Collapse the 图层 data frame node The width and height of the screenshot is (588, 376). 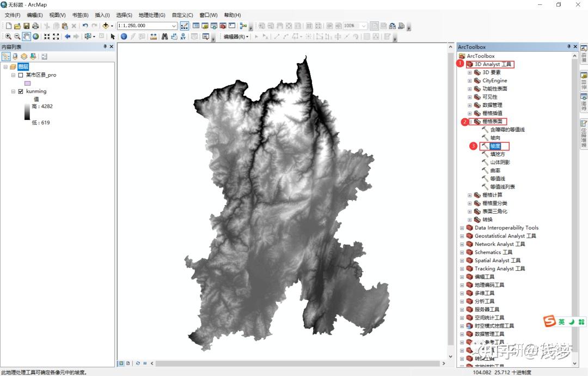click(x=5, y=67)
